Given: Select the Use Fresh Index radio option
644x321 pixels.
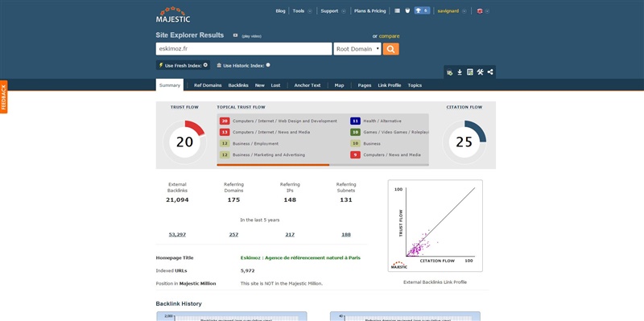Looking at the screenshot, I should (205, 65).
